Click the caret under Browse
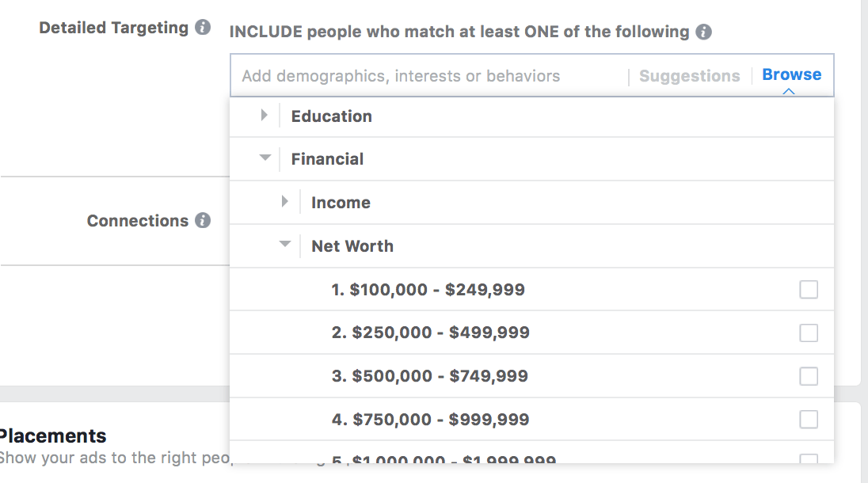Viewport: 868px width, 483px height. (x=789, y=91)
